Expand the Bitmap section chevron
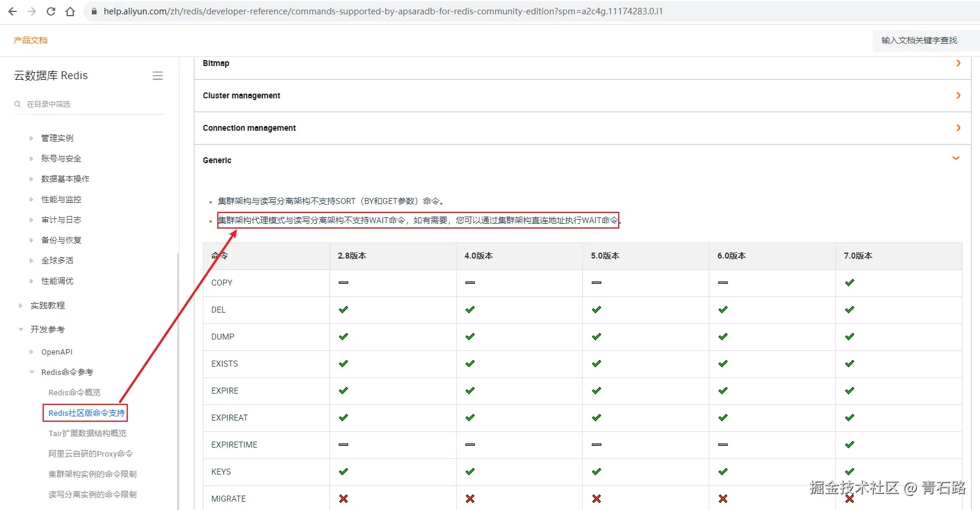Image resolution: width=980 pixels, height=510 pixels. click(x=958, y=63)
